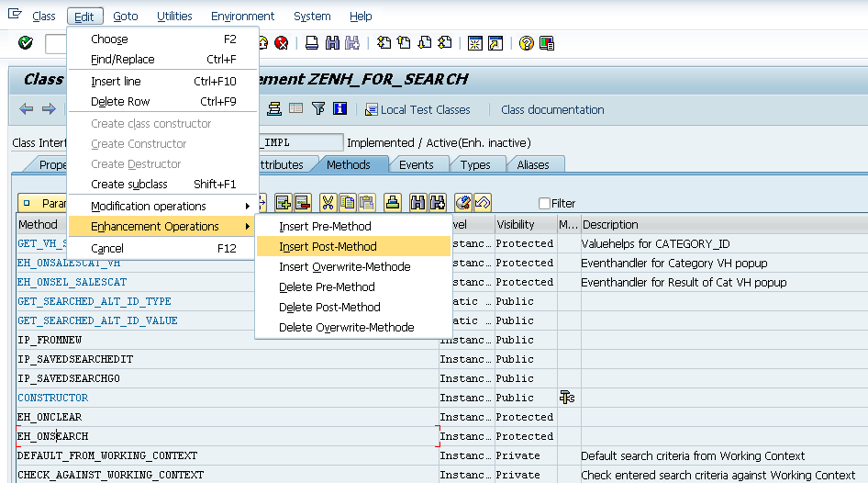The height and width of the screenshot is (483, 868).
Task: Select Cancel in the Edit menu
Action: (x=162, y=248)
